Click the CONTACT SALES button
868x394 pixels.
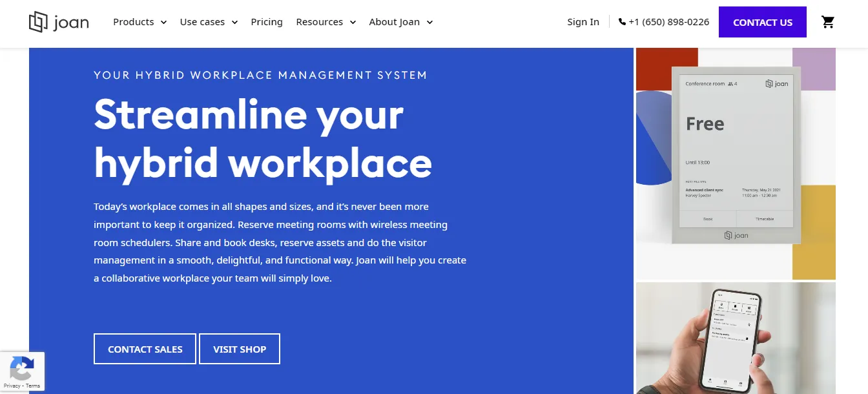145,349
